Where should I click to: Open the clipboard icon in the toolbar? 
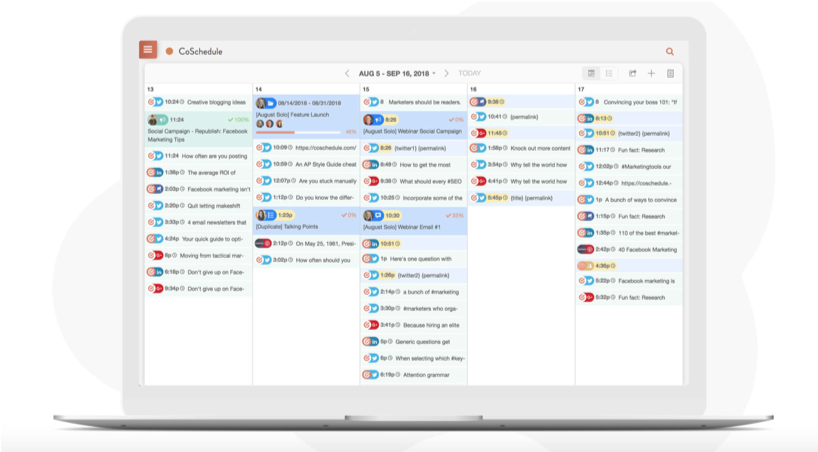point(670,73)
